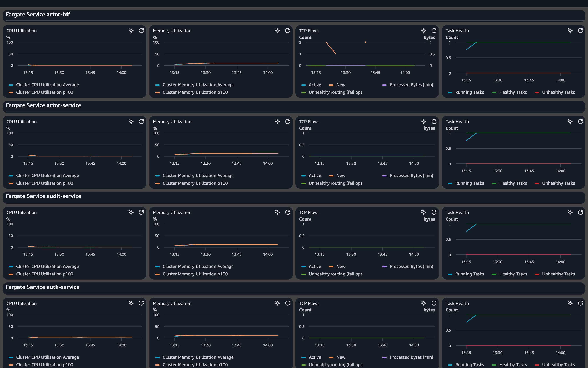Image resolution: width=588 pixels, height=368 pixels.
Task: Click sparkle icon on actor-bff TCP Flows
Action: click(424, 31)
